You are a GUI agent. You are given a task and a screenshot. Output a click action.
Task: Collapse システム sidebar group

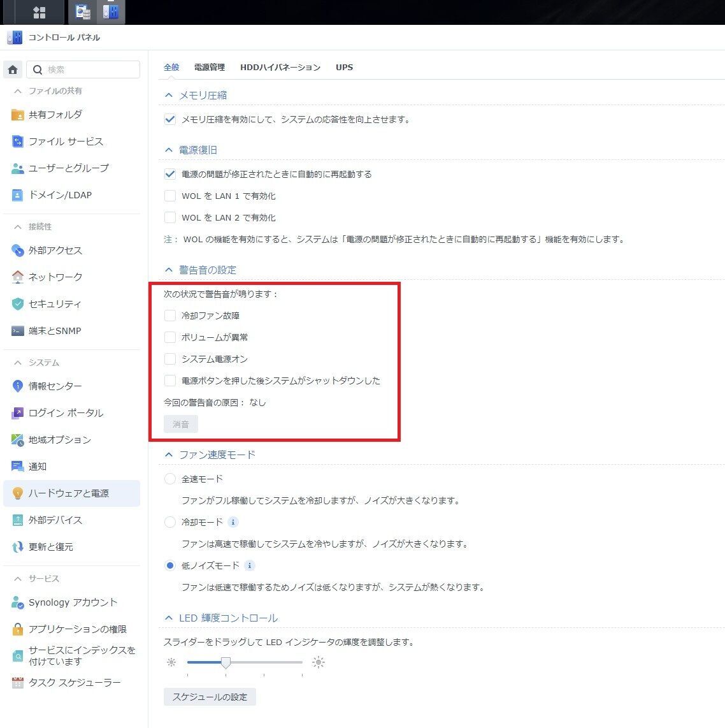[x=18, y=363]
